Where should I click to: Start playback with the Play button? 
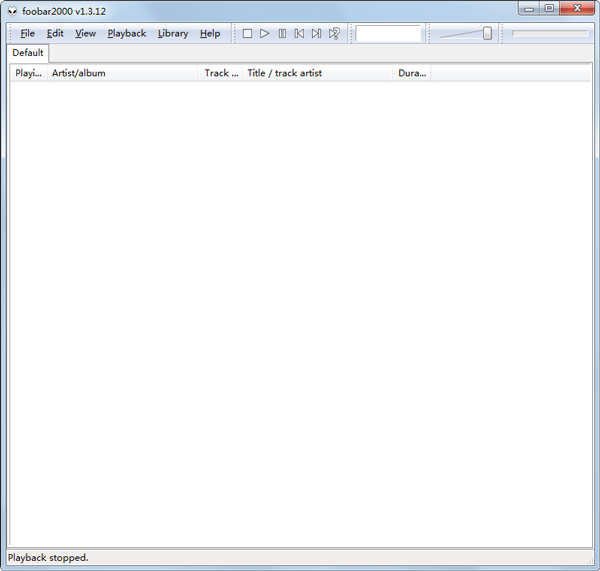click(264, 34)
